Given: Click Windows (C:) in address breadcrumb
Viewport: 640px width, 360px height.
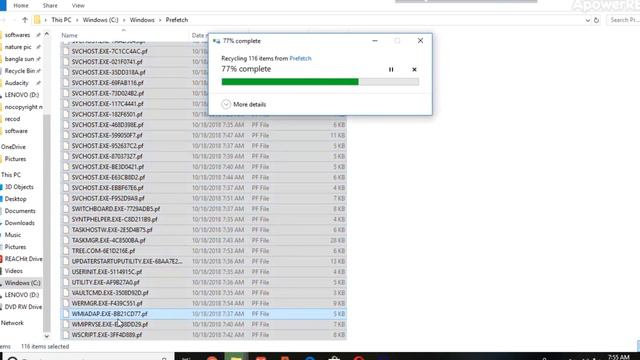Looking at the screenshot, I should click(100, 20).
